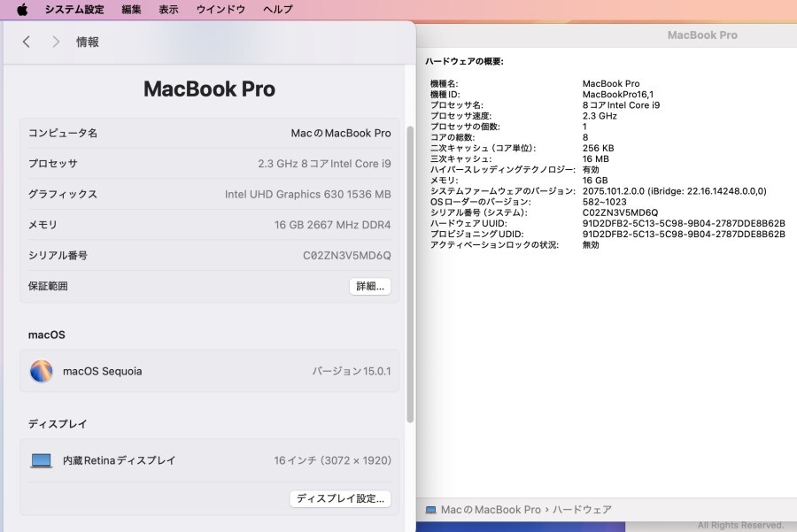Click 2.3 GHz processor speed value

point(600,116)
